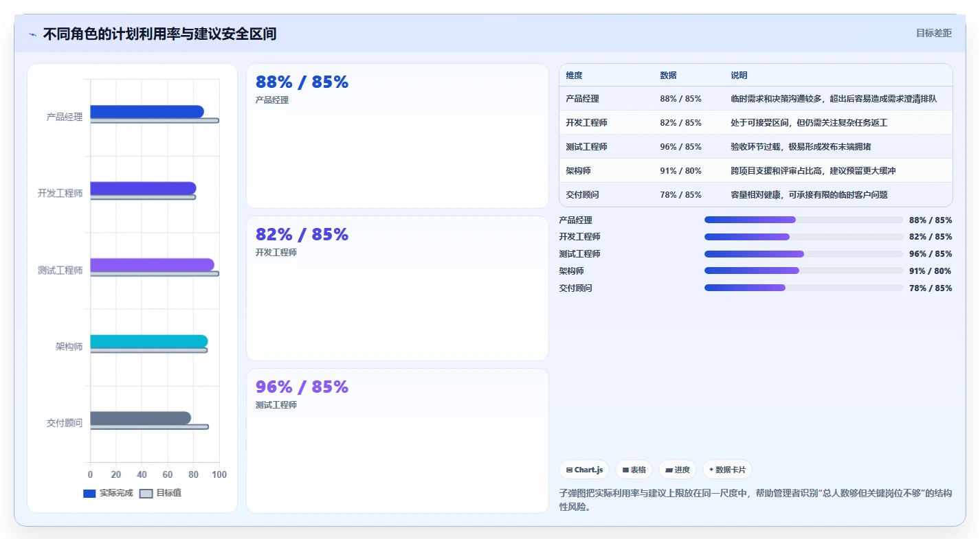Click the 100 tick on chart x-axis

click(x=219, y=474)
